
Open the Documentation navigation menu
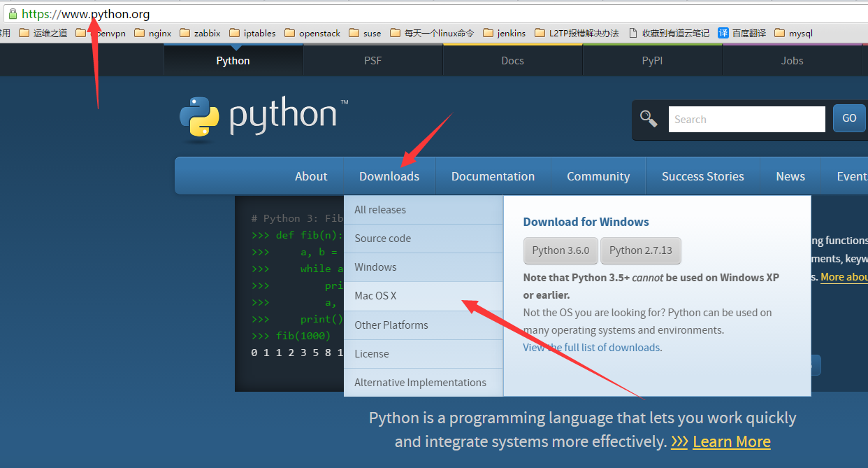(x=493, y=176)
